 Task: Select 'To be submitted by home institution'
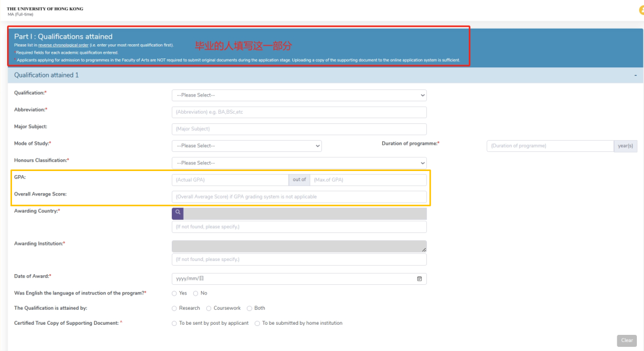258,323
